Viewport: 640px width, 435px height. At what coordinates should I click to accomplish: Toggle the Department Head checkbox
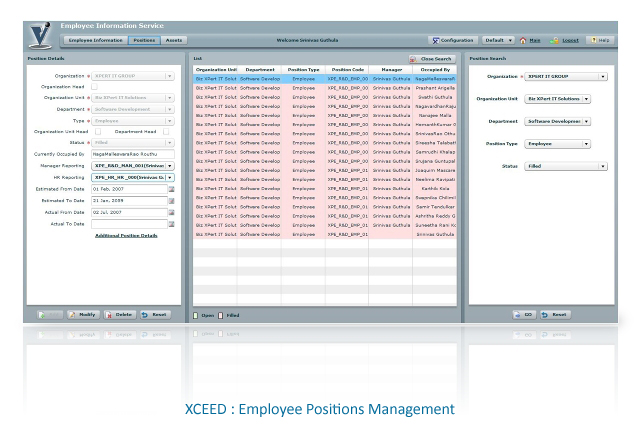(166, 131)
